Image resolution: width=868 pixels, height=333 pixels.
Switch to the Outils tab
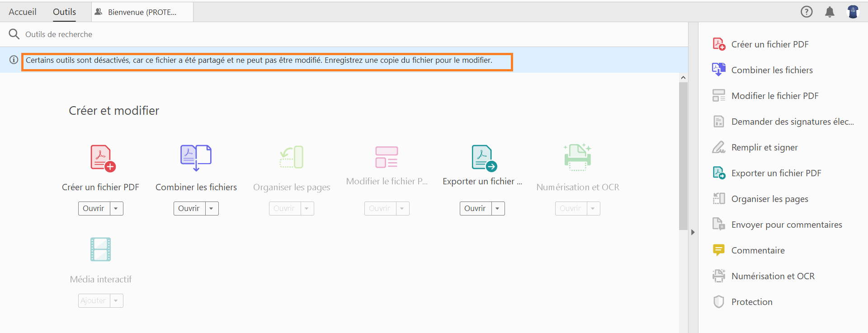64,12
